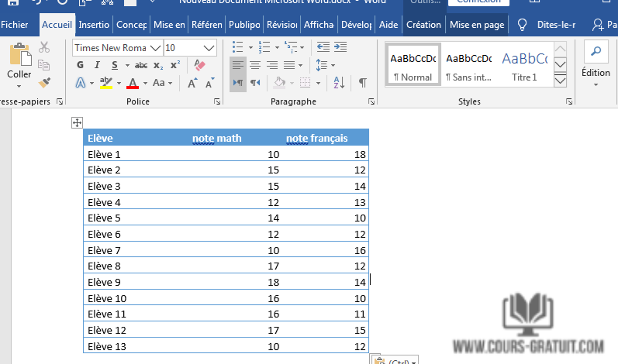Select the format painter brush icon
The image size is (618, 364).
click(x=44, y=82)
